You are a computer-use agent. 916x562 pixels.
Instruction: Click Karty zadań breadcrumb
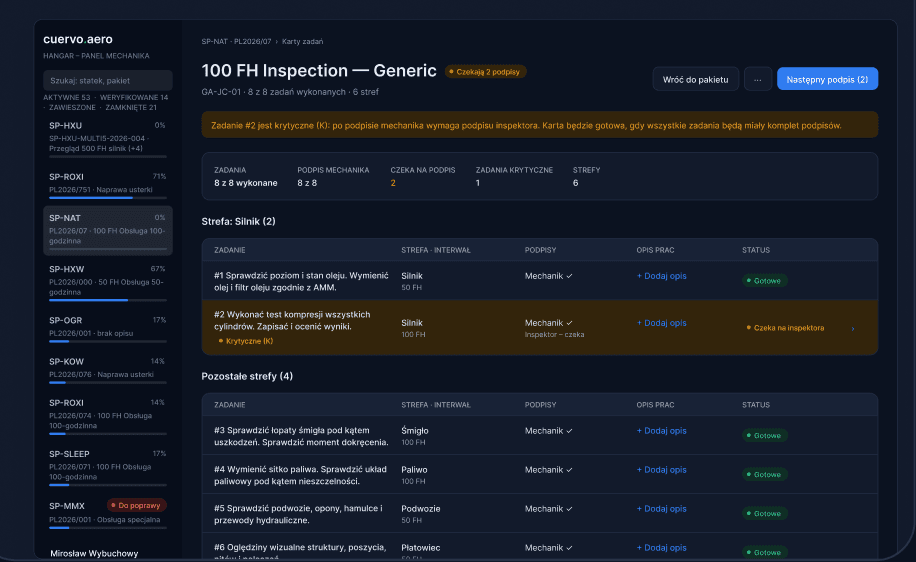point(303,41)
